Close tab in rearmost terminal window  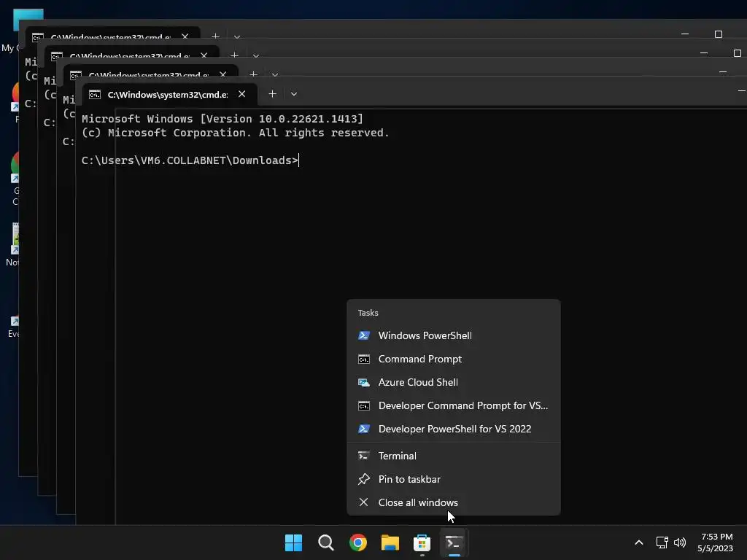pos(185,36)
